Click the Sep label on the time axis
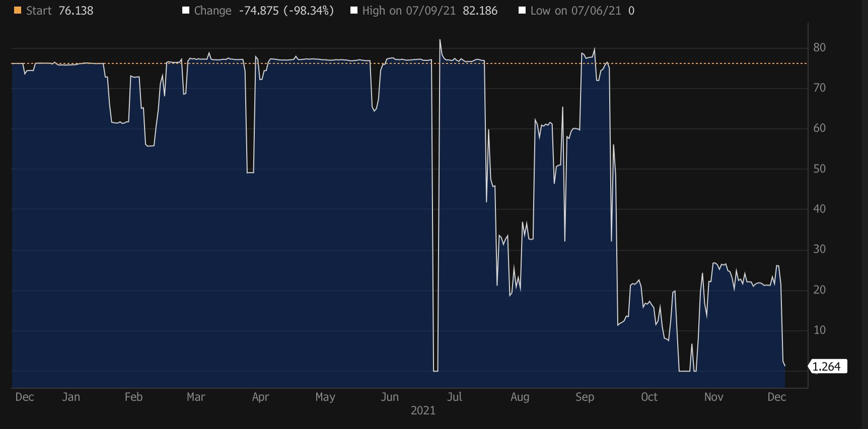 click(x=585, y=397)
